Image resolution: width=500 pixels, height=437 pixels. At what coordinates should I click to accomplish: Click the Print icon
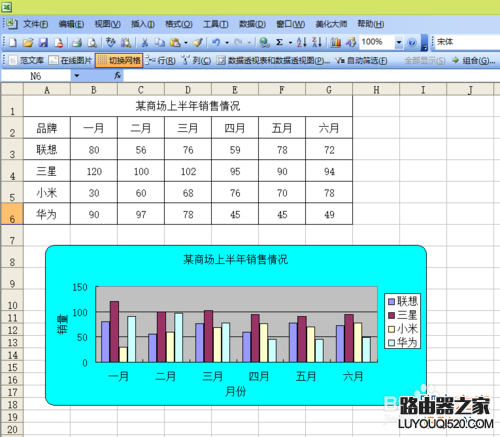[x=77, y=42]
